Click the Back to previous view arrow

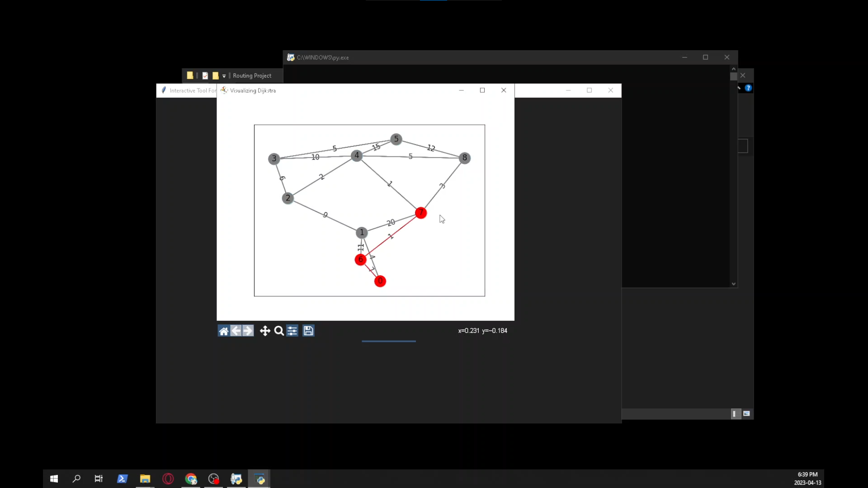tap(236, 331)
